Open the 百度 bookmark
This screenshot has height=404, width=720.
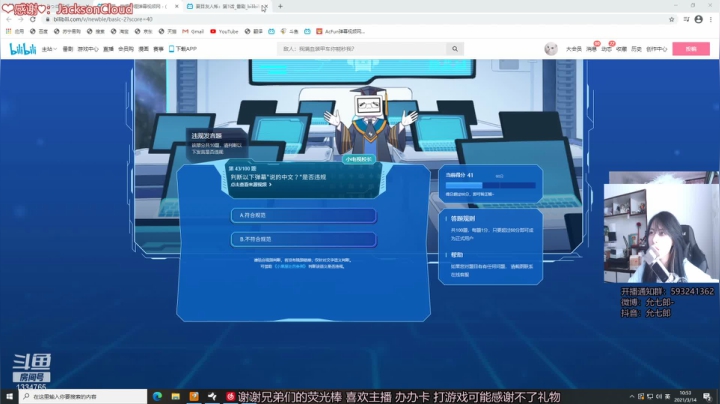pos(39,31)
